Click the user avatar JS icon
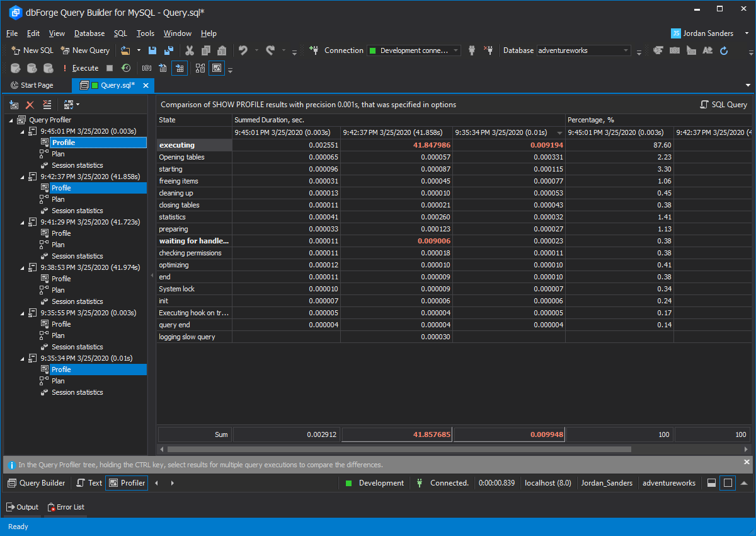Image resolution: width=756 pixels, height=536 pixels. click(x=676, y=33)
